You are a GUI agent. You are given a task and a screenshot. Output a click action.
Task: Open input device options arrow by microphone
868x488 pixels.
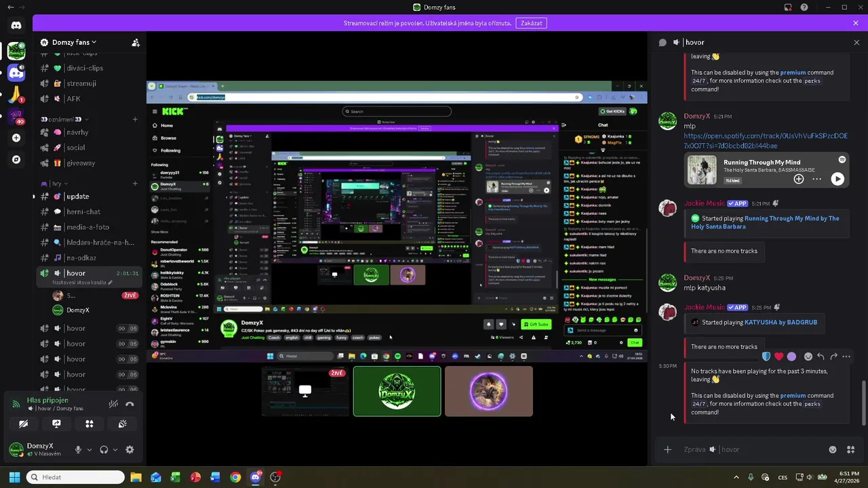pyautogui.click(x=89, y=450)
